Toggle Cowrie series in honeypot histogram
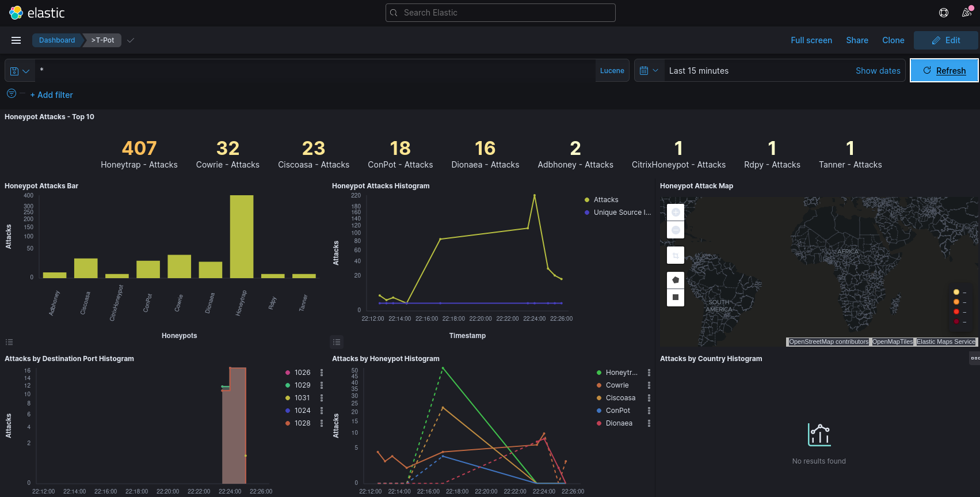Image resolution: width=980 pixels, height=497 pixels. click(x=617, y=385)
